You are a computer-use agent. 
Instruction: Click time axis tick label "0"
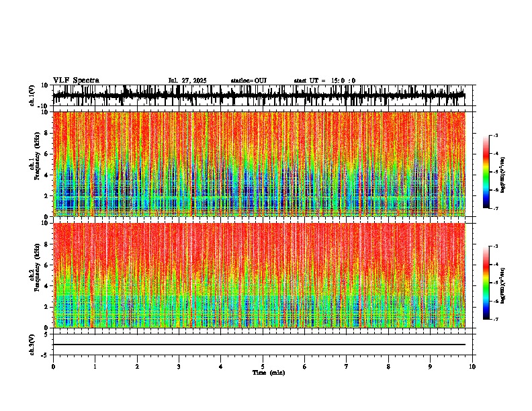tap(53, 367)
